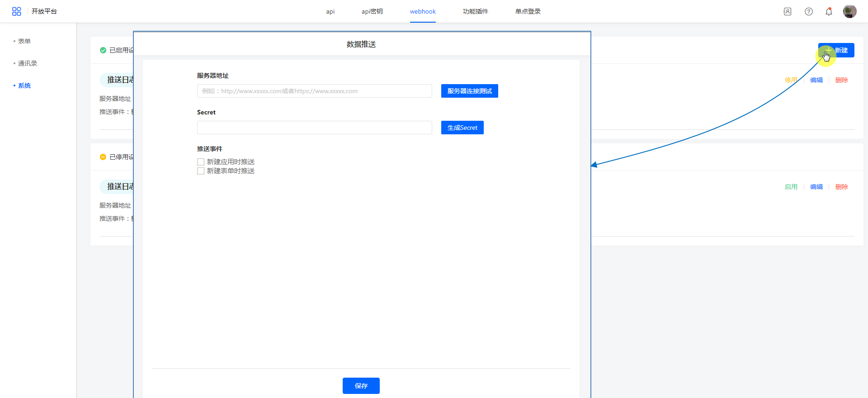
Task: Go to the 功能插件 tab
Action: [475, 12]
